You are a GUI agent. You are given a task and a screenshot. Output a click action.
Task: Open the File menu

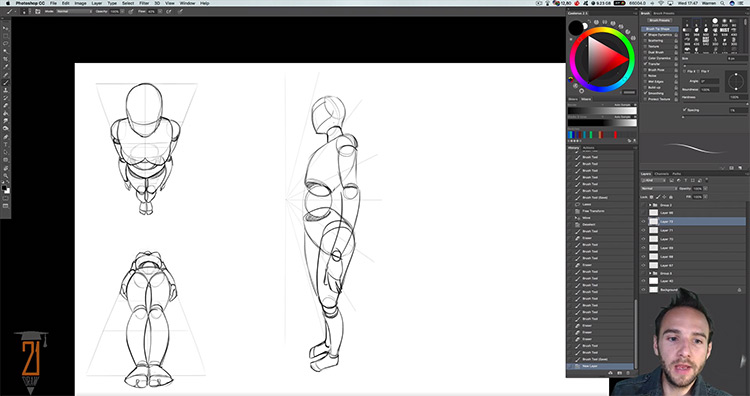point(53,3)
